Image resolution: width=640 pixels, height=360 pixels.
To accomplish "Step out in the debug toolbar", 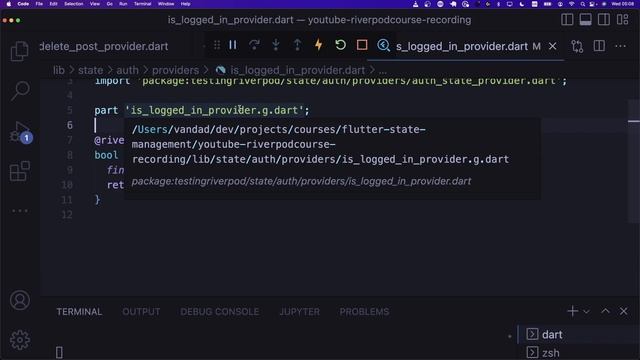I will 298,45.
